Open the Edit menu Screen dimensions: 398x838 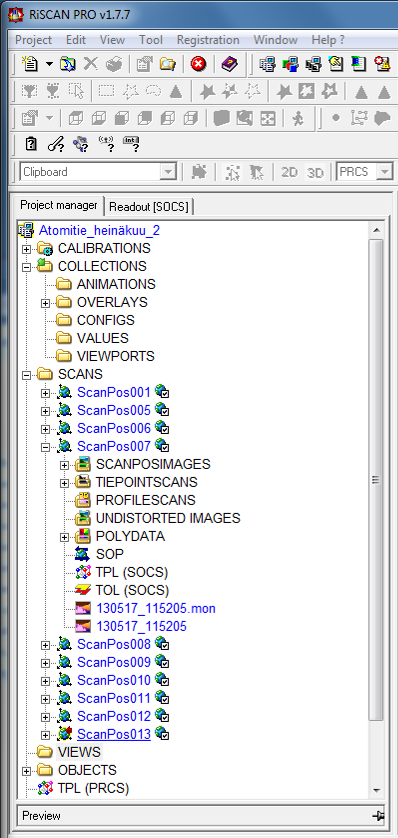click(x=76, y=40)
